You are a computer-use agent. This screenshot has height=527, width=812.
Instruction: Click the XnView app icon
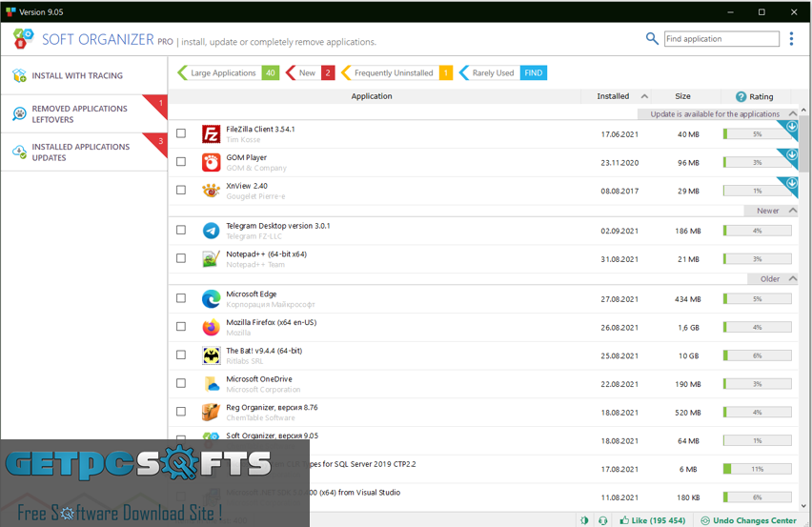(x=212, y=191)
